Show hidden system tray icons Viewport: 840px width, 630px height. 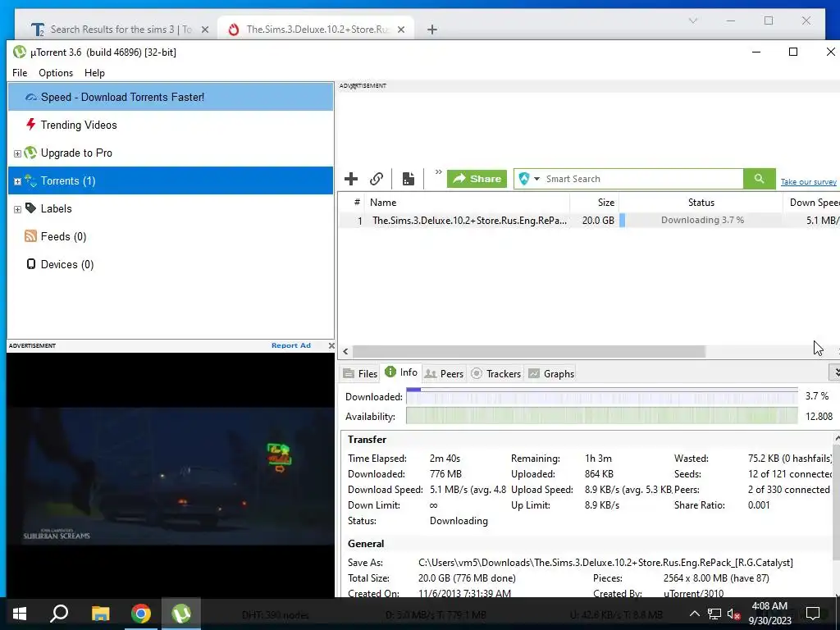tap(694, 614)
